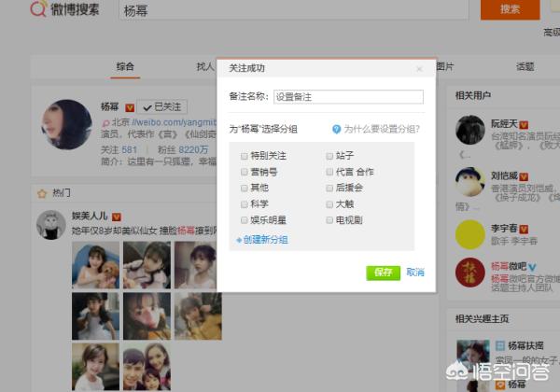Close the 关注成功 dialog
Viewport: 560px width, 392px height.
click(420, 68)
